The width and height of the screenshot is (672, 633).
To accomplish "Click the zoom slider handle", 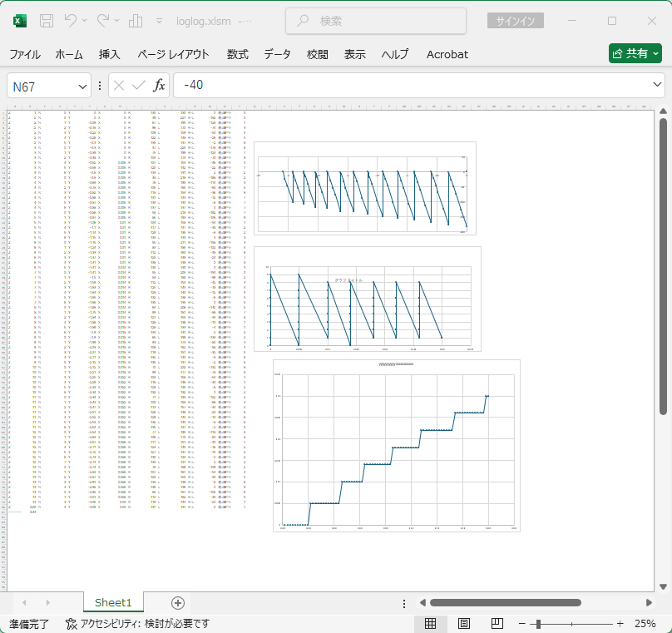I will click(x=538, y=624).
